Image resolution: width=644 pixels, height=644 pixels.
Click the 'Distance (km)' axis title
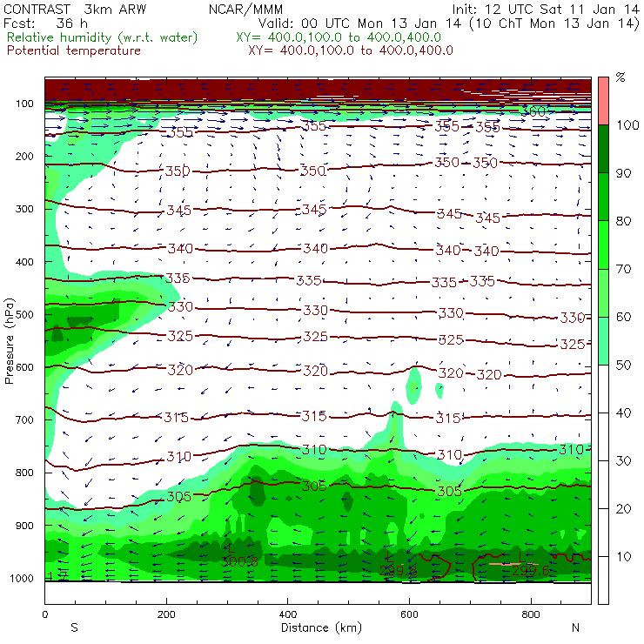(321, 628)
